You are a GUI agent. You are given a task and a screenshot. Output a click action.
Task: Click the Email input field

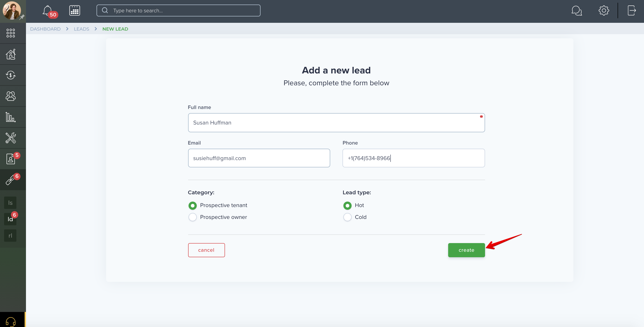tap(259, 158)
